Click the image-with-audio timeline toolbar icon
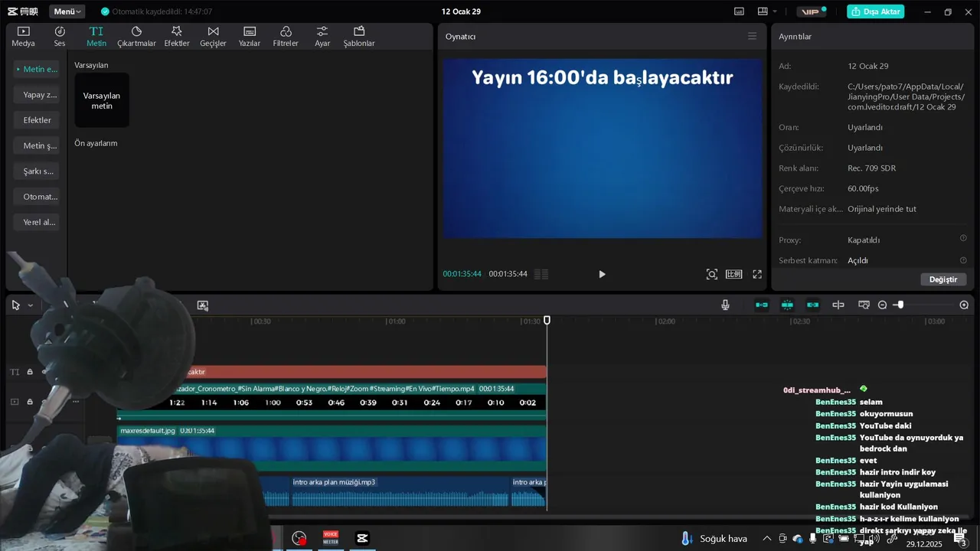Image resolution: width=980 pixels, height=551 pixels. 203,305
